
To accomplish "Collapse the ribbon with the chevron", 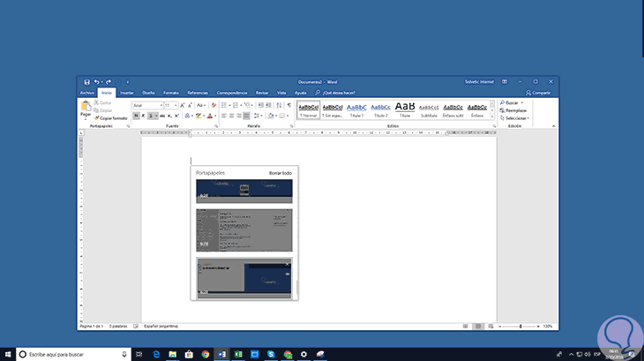I will [x=553, y=126].
